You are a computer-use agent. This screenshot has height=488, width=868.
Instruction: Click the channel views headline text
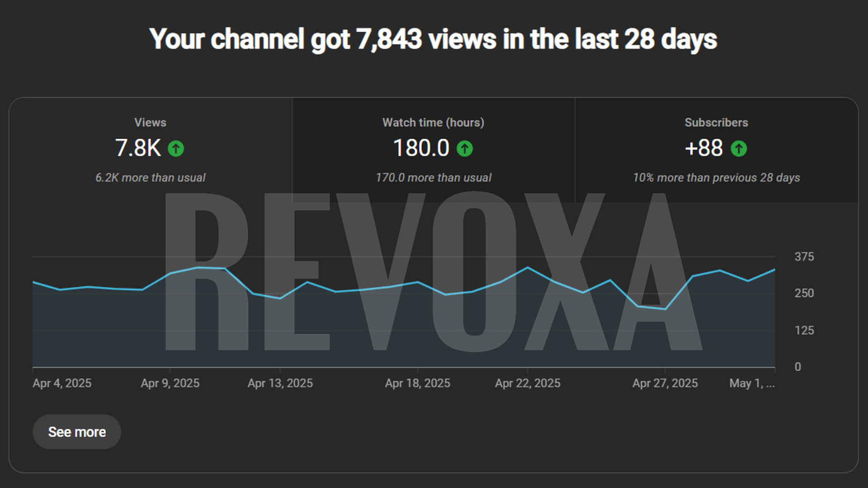coord(433,39)
